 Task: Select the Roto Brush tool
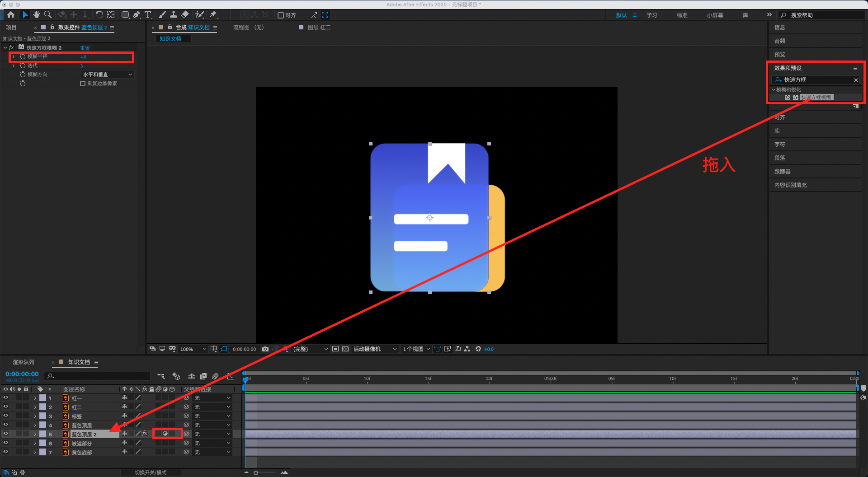(199, 15)
